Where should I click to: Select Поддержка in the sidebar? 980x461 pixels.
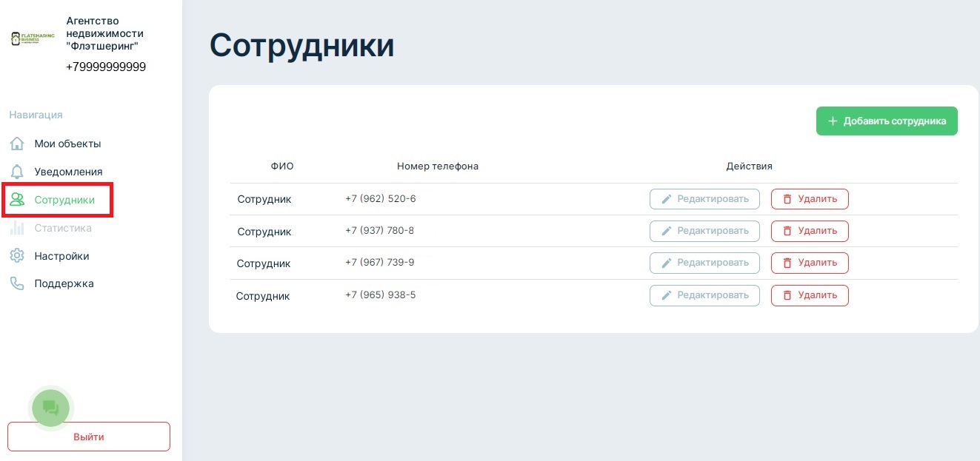[x=64, y=283]
